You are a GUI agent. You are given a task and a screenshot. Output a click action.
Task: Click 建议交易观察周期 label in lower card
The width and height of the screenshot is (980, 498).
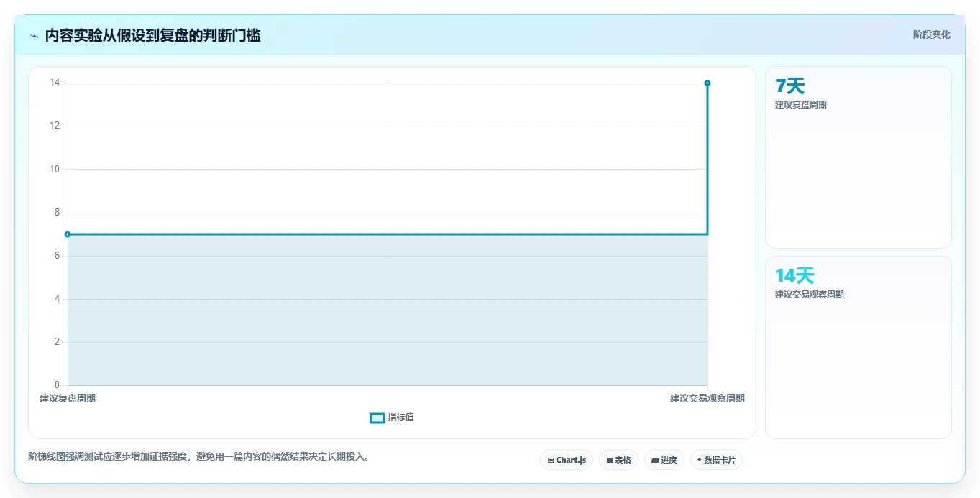click(x=810, y=295)
